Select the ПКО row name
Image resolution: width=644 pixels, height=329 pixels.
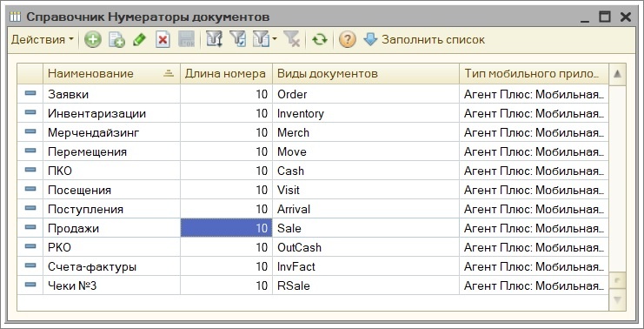coord(60,171)
